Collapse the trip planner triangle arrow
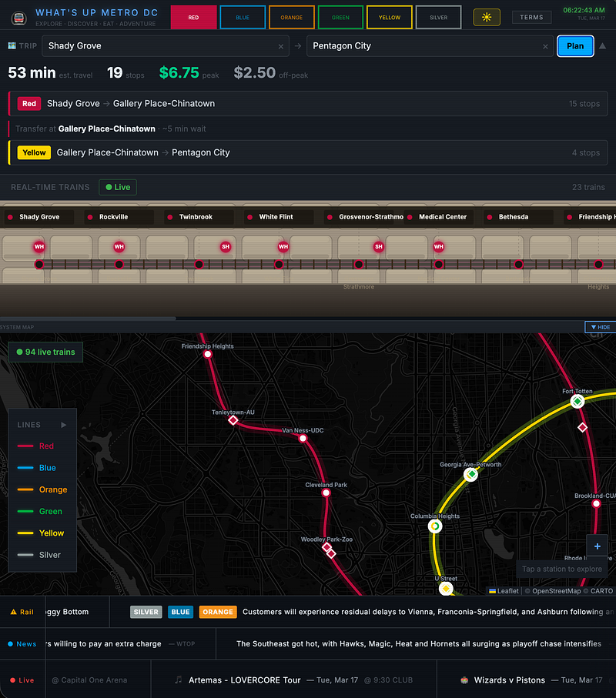 click(x=602, y=46)
